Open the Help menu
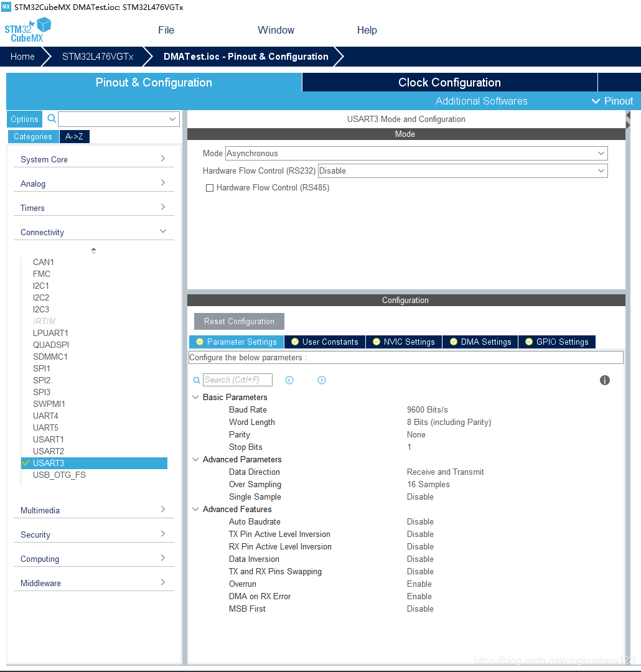 click(x=367, y=30)
